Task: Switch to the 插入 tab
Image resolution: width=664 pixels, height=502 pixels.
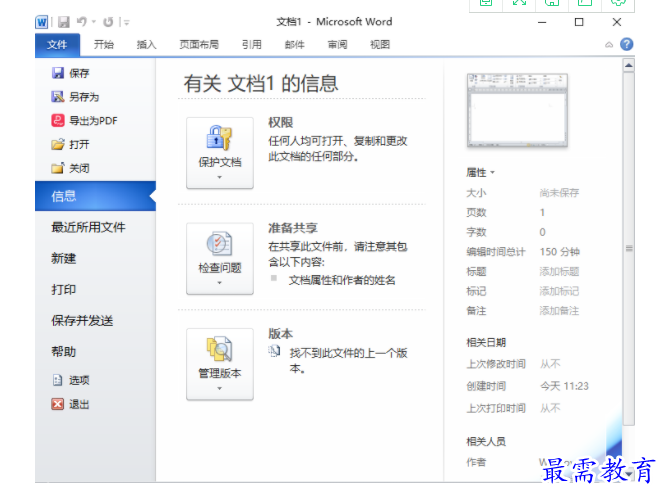Action: click(x=147, y=45)
